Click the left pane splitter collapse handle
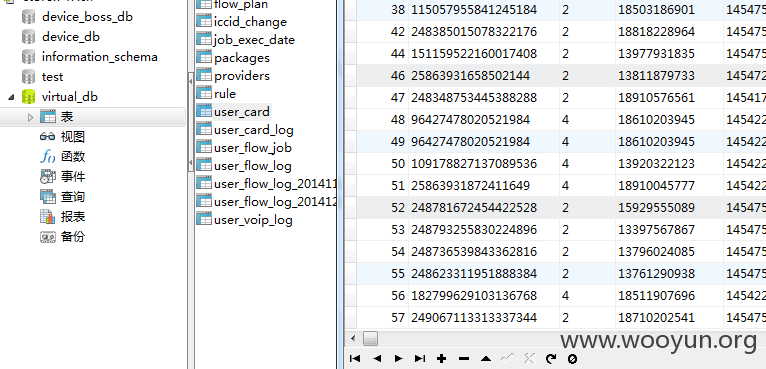The height and width of the screenshot is (369, 766). 191,122
